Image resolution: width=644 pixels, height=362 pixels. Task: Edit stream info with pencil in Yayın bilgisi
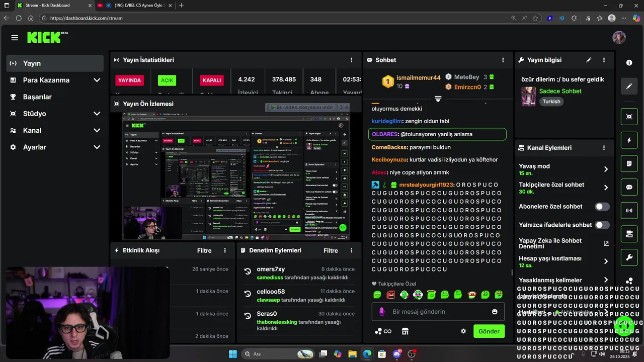(589, 60)
